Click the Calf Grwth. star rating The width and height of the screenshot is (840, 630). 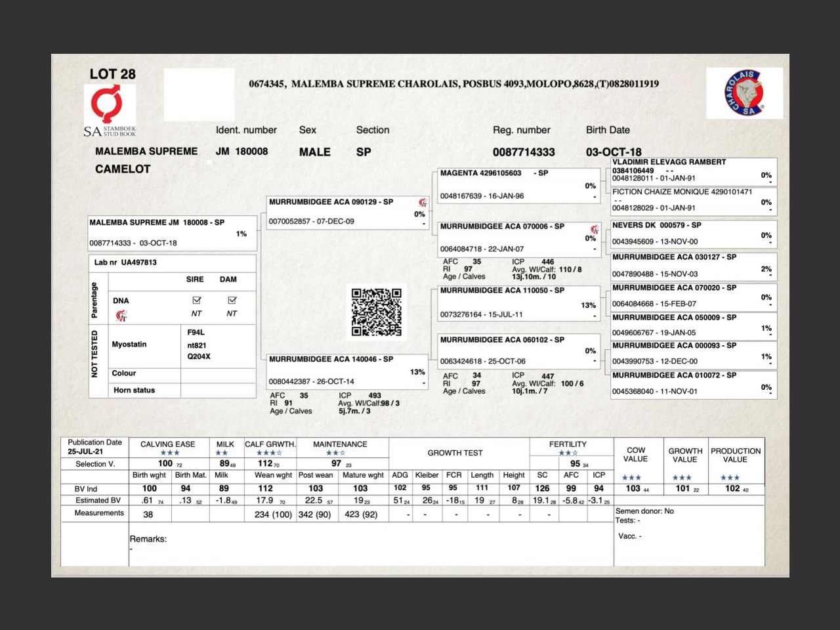269,453
